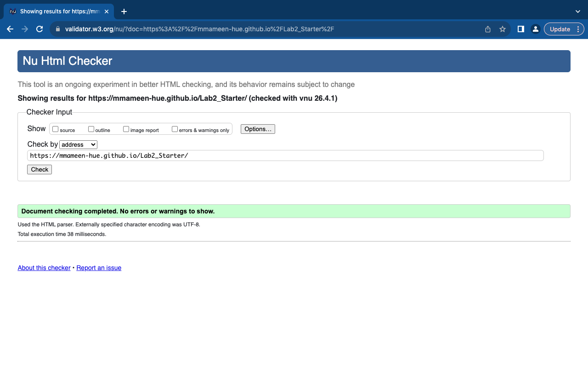The height and width of the screenshot is (368, 588).
Task: Enable the source checkbox
Action: (56, 129)
